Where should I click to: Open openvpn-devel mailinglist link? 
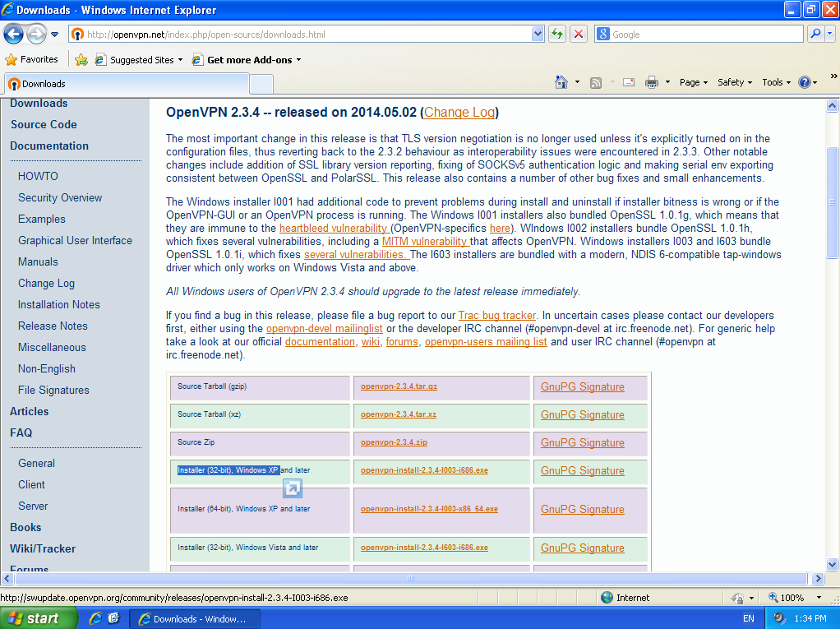324,328
